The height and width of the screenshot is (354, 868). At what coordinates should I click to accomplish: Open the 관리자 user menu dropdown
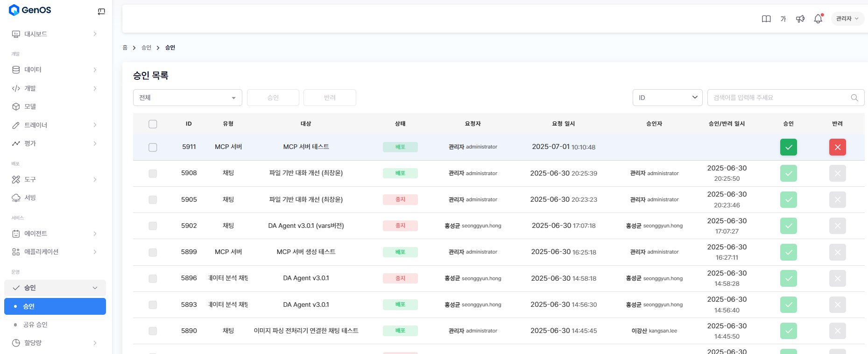(847, 19)
